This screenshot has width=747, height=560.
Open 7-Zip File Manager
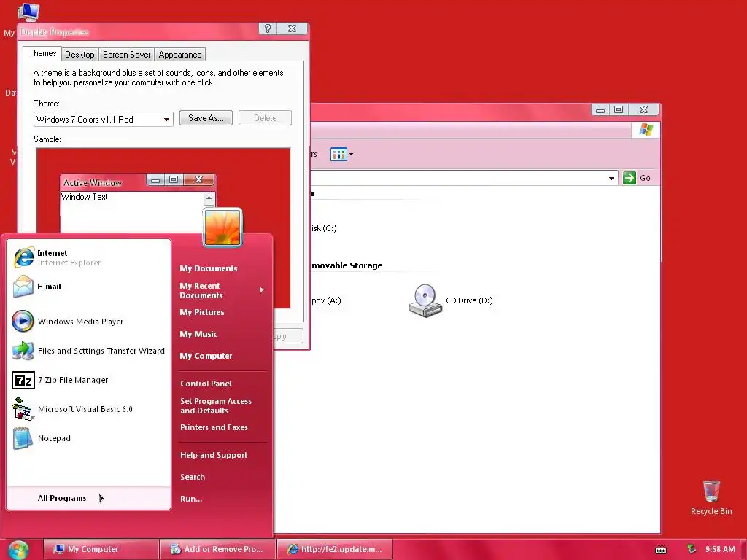[x=88, y=380]
